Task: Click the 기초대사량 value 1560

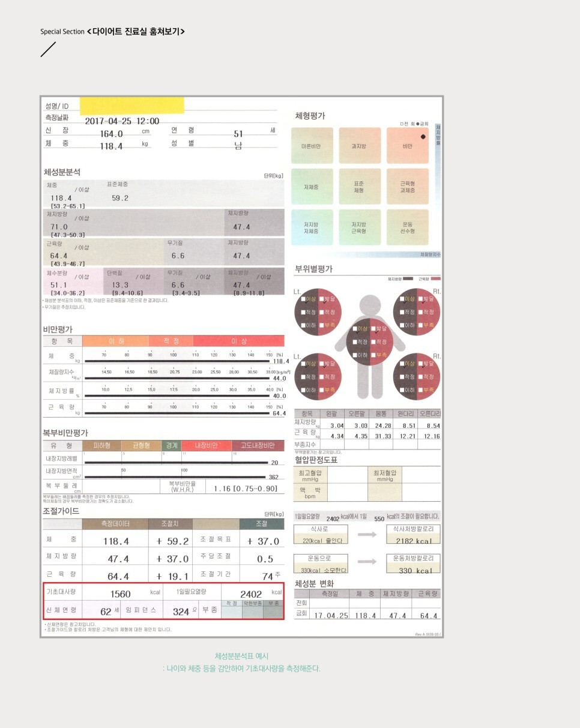Action: 120,594
